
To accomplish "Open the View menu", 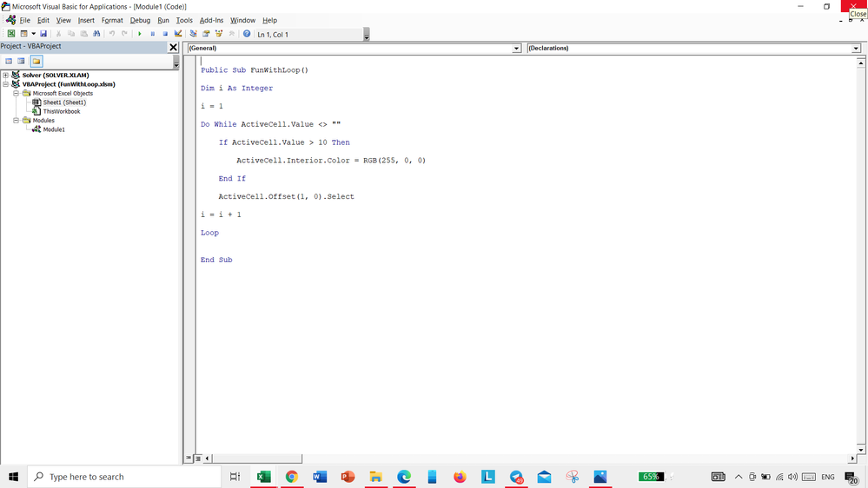I will pos(63,20).
